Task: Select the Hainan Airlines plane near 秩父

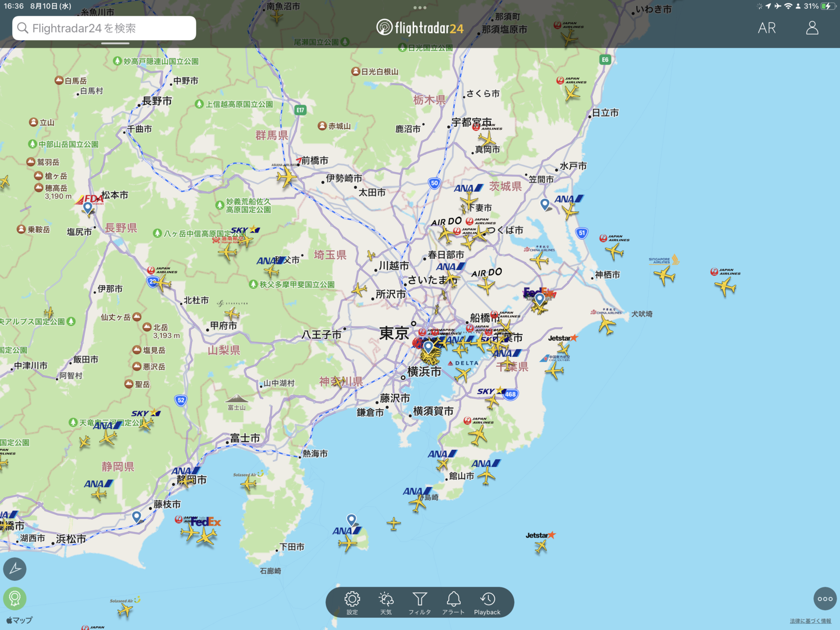Action: coord(227,253)
